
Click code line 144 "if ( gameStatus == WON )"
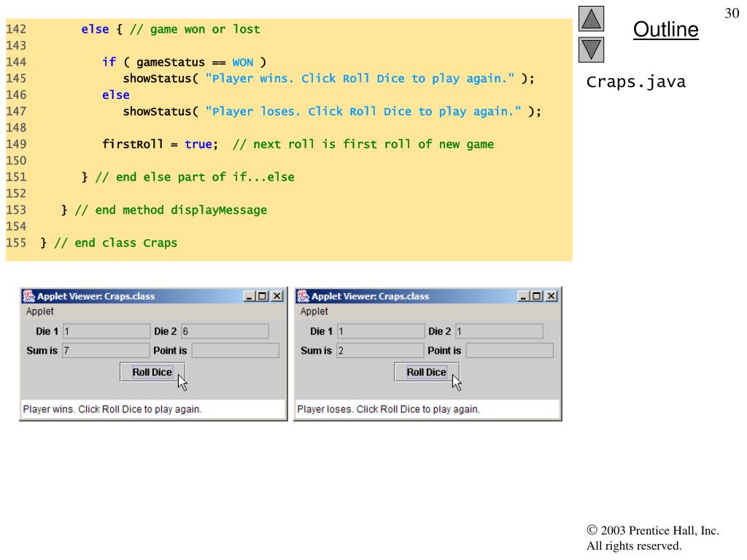tap(184, 62)
